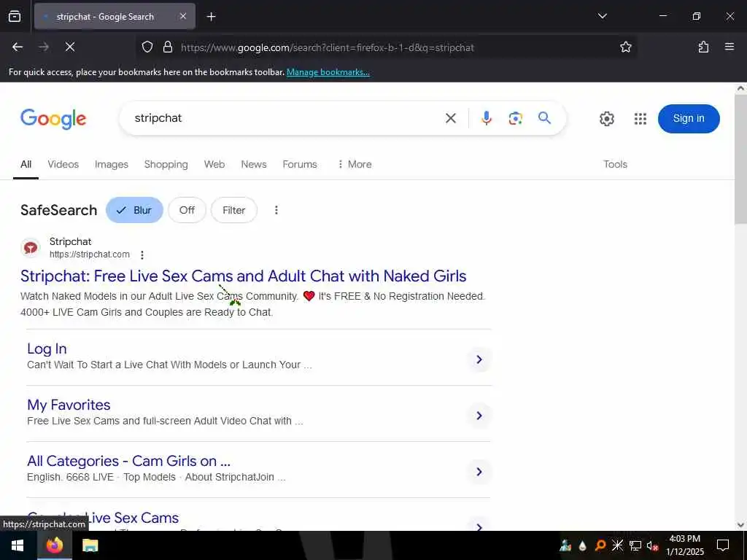747x560 pixels.
Task: Open About this result dots menu
Action: pos(142,254)
